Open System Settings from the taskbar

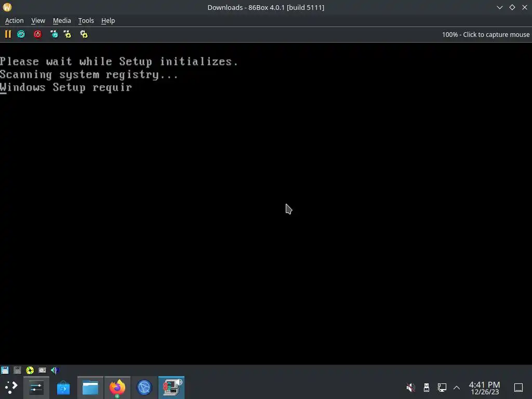(36, 388)
